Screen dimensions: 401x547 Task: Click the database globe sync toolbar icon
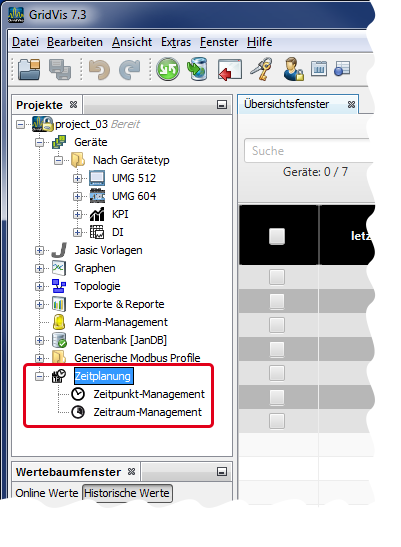[x=198, y=69]
